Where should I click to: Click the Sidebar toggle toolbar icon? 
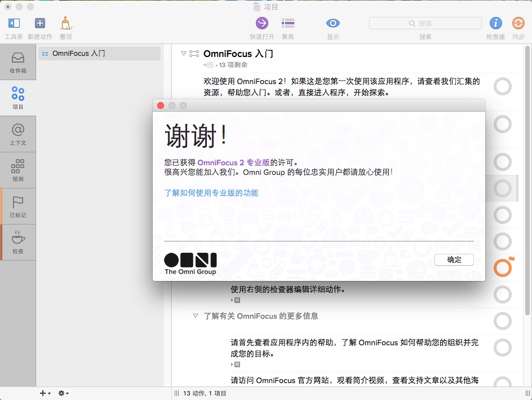pyautogui.click(x=14, y=23)
